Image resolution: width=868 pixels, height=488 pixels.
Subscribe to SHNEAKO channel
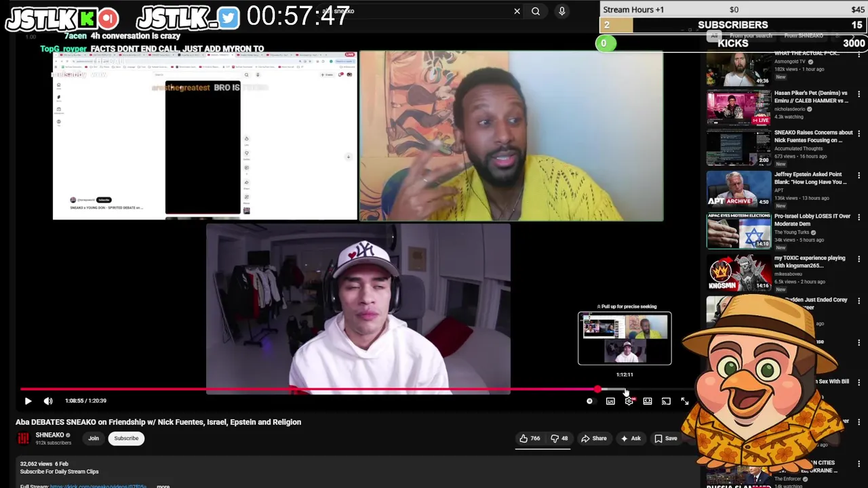[x=126, y=439]
